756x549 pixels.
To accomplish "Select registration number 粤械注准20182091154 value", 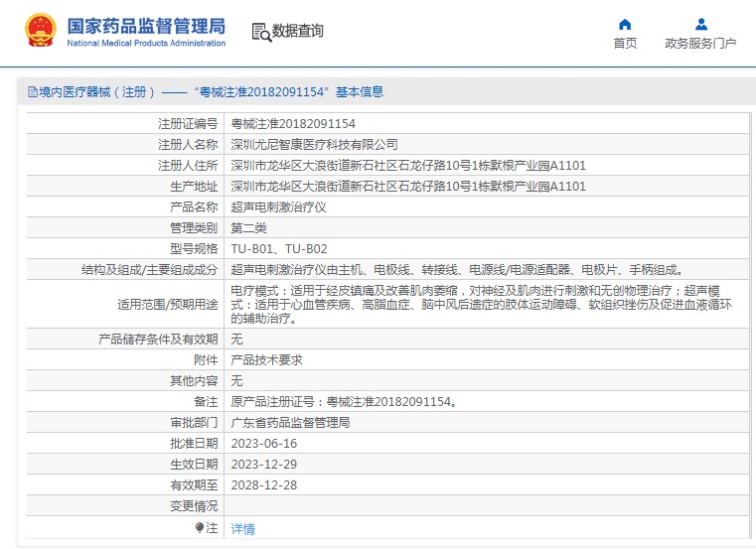I will pos(293,124).
